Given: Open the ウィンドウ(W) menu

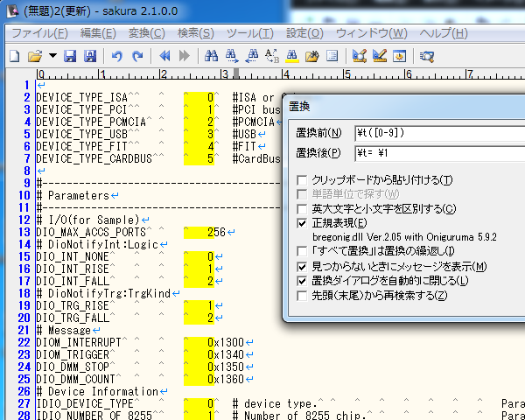Looking at the screenshot, I should click(x=371, y=33).
